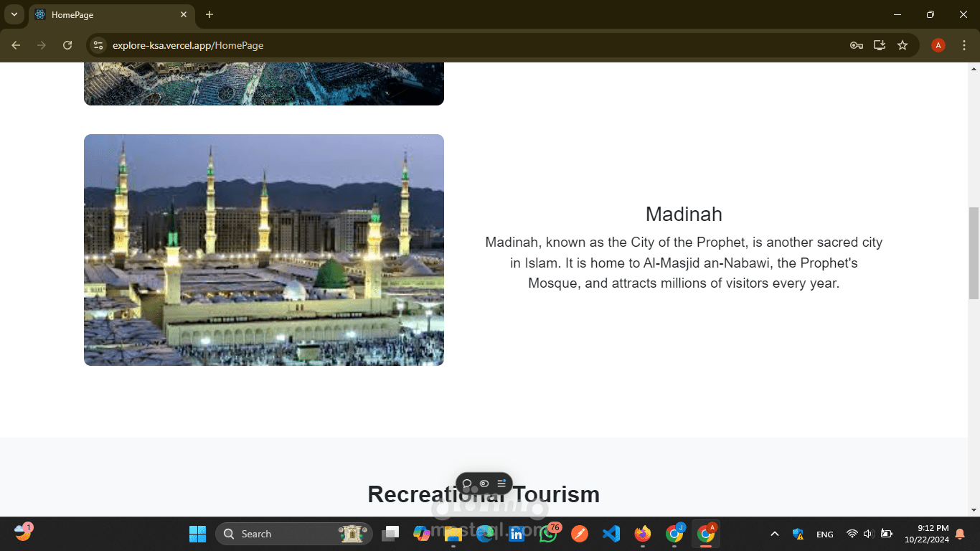The image size is (980, 551).
Task: Open the volume speaker control
Action: pos(868,534)
